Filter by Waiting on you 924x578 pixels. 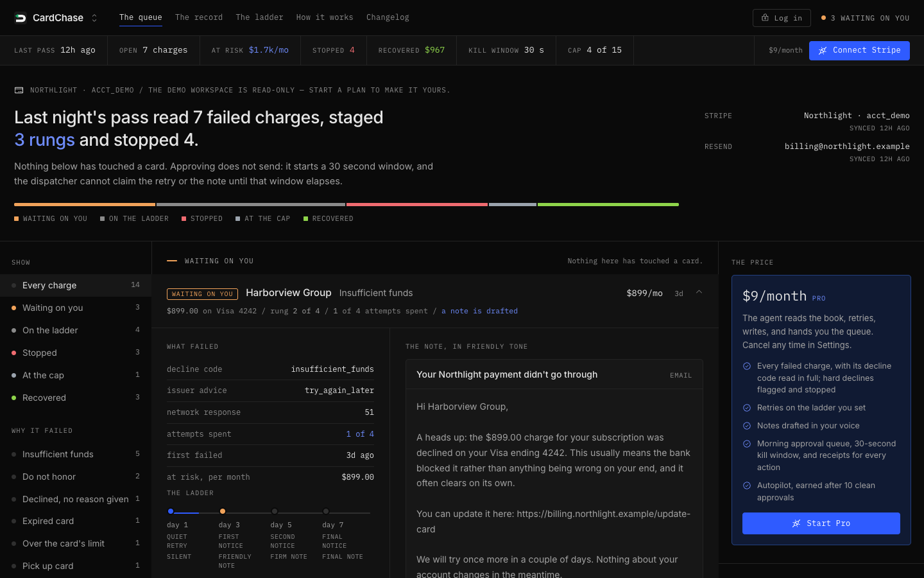tap(76, 308)
